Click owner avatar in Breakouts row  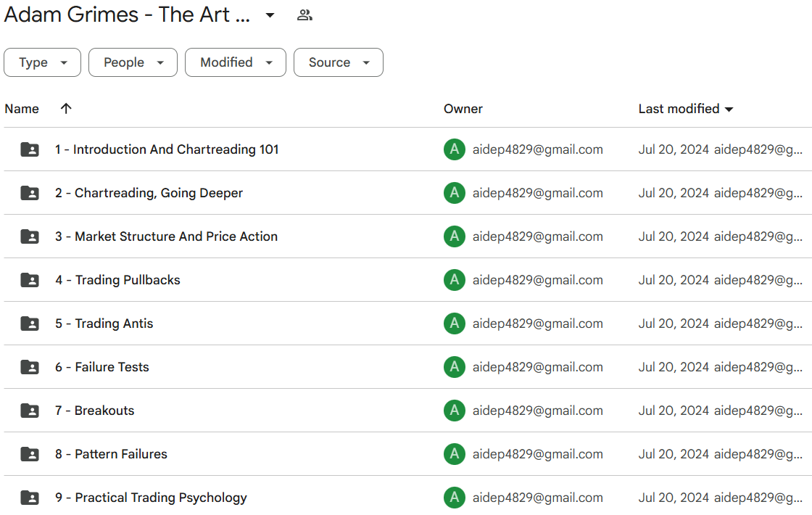pos(454,411)
